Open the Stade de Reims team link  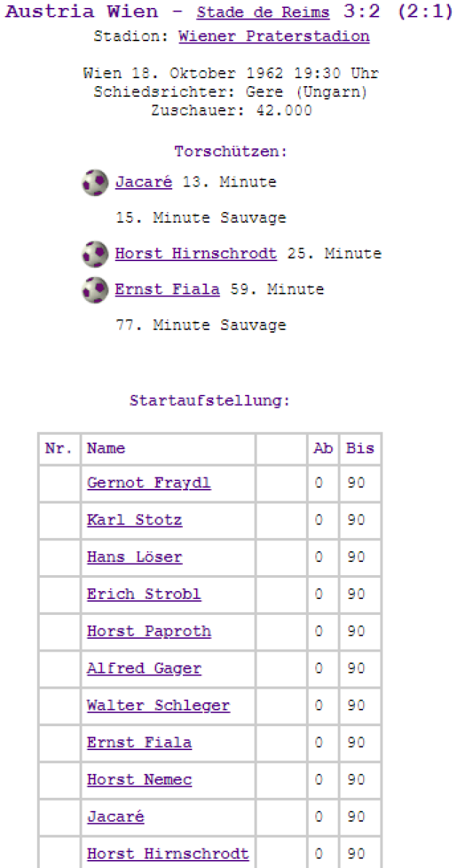click(x=262, y=13)
